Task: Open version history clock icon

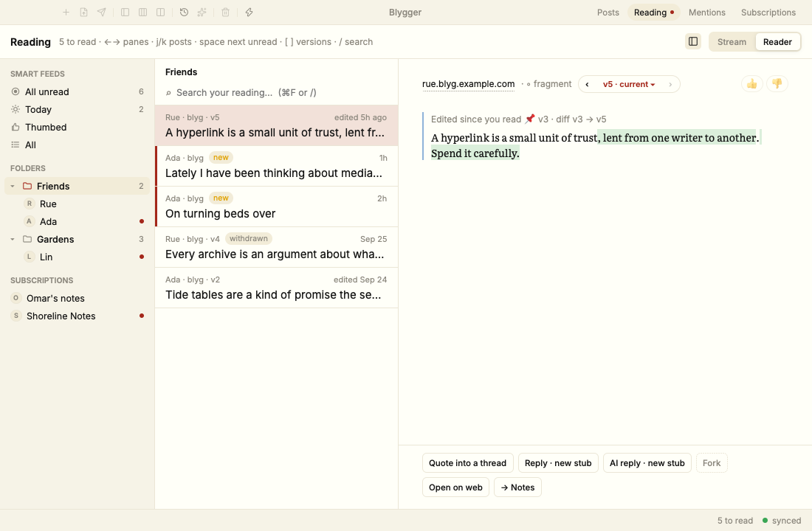Action: coord(184,13)
